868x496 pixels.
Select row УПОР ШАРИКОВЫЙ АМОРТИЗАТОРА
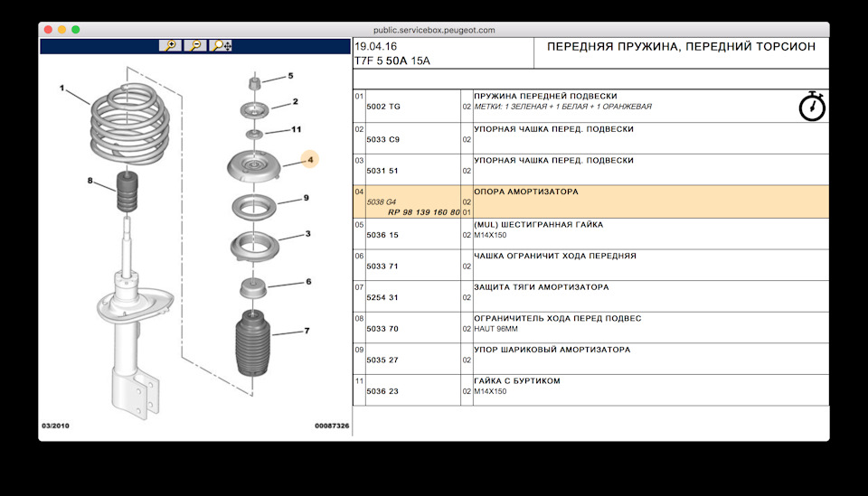click(x=590, y=359)
